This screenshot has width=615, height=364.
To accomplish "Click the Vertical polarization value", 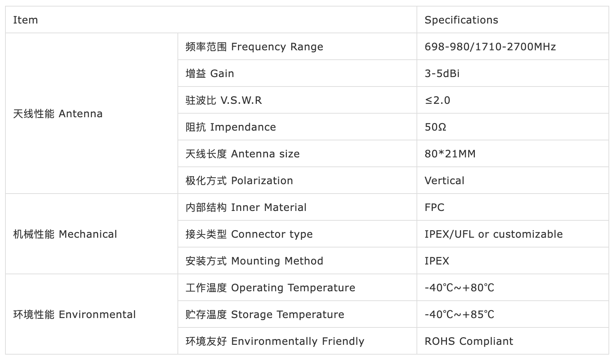I will (444, 181).
